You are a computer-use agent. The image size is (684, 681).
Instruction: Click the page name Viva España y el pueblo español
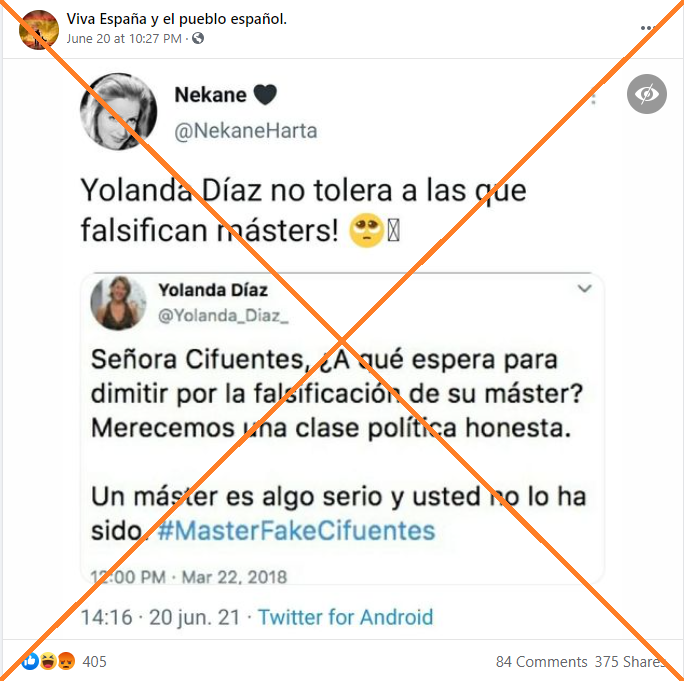tap(177, 19)
